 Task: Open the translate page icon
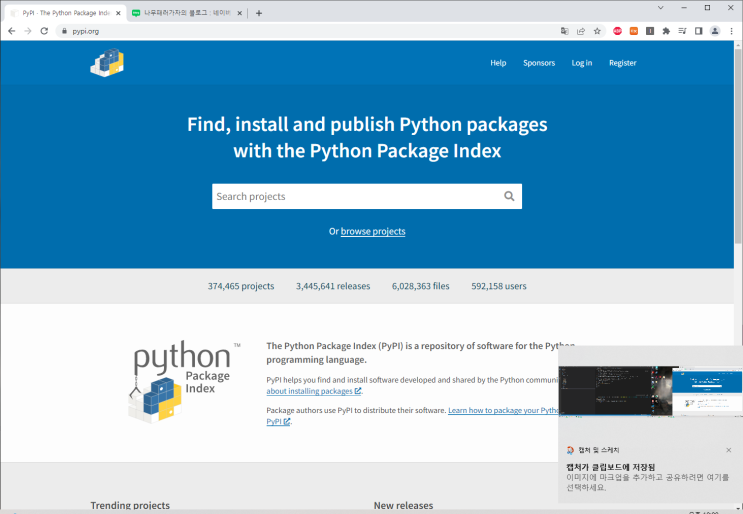564,31
